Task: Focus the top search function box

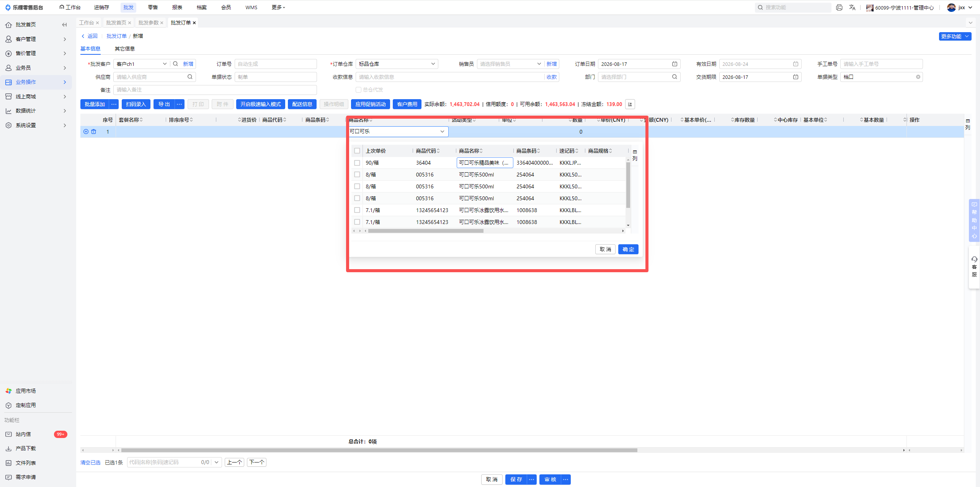Action: [x=793, y=7]
